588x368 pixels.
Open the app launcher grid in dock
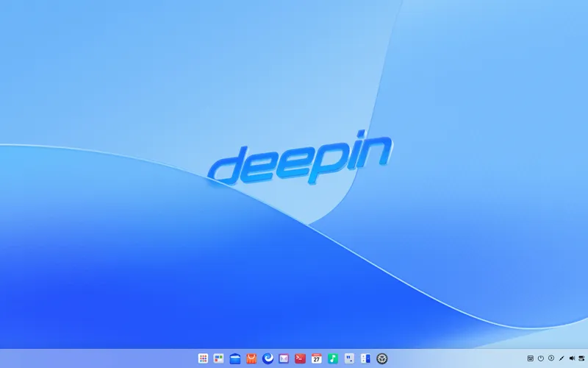(x=203, y=358)
